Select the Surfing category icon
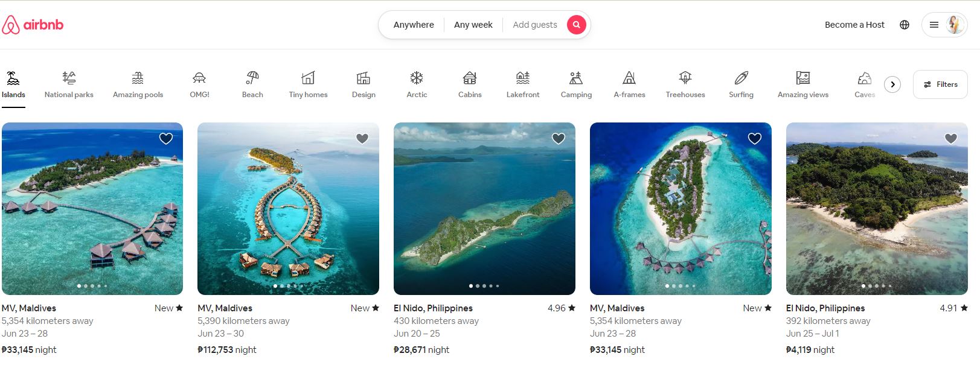This screenshot has height=365, width=980. (x=741, y=84)
